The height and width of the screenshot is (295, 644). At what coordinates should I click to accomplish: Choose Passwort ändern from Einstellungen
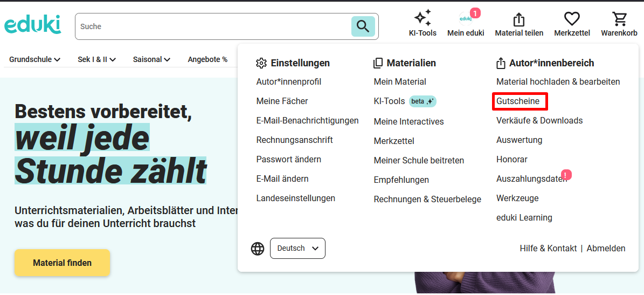[289, 159]
